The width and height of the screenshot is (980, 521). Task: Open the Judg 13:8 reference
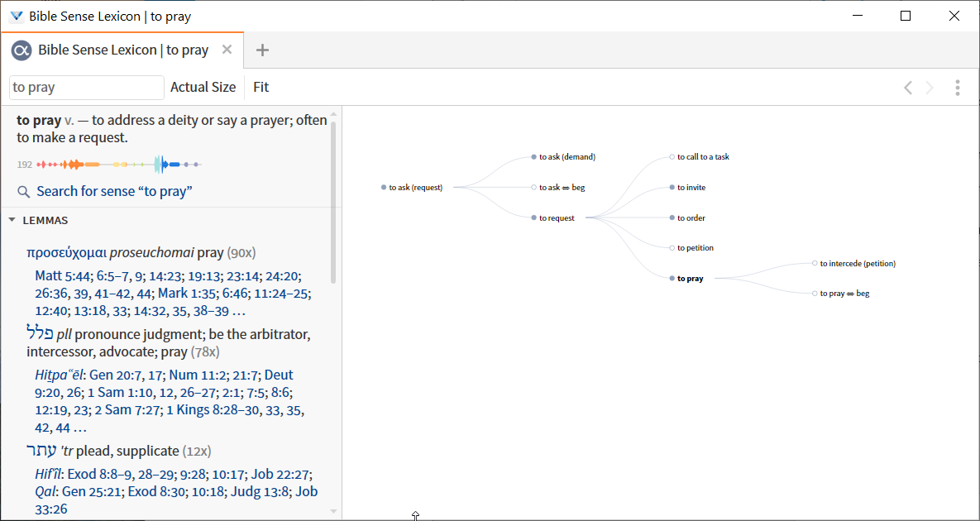point(261,491)
